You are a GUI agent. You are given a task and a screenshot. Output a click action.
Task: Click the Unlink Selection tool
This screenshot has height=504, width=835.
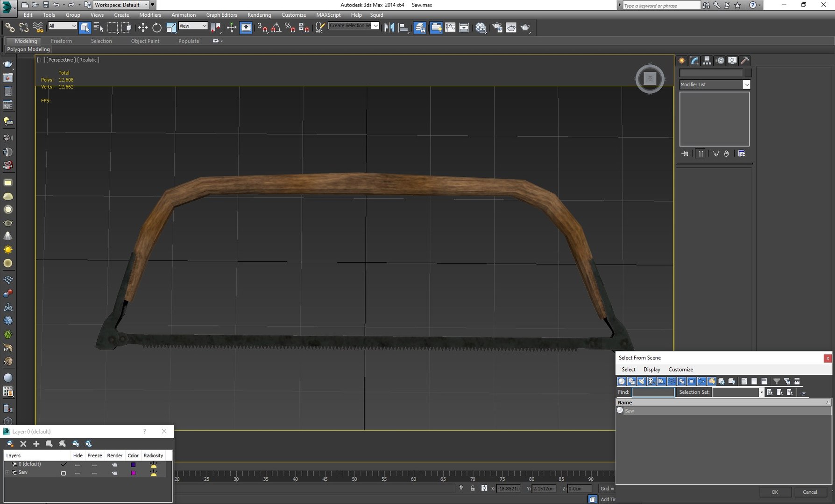(24, 28)
